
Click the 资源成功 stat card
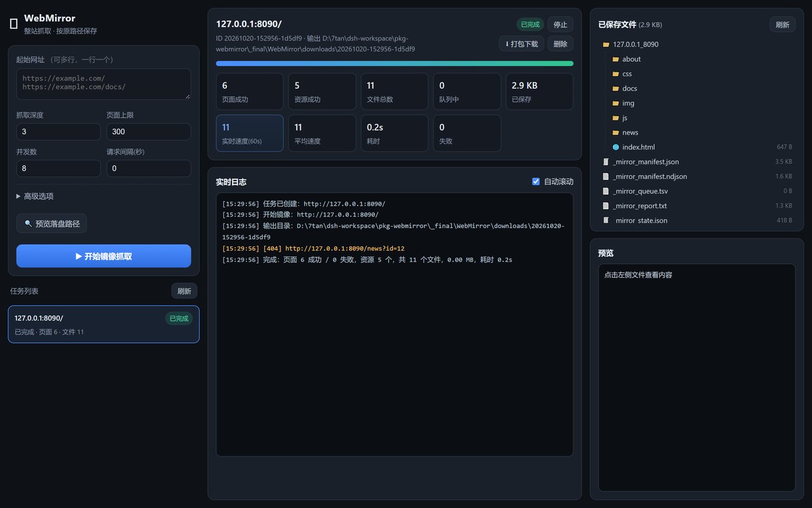pos(322,91)
